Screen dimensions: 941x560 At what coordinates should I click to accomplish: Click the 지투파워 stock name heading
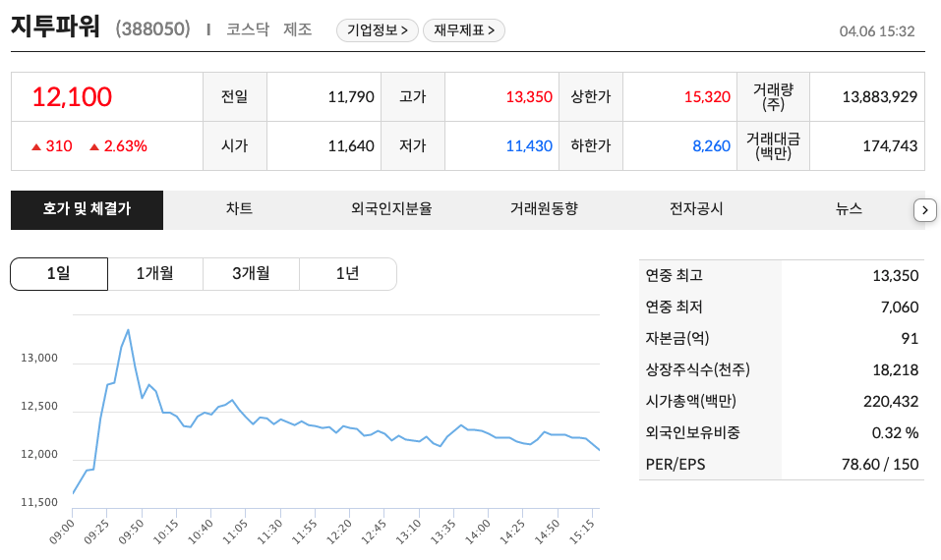55,27
